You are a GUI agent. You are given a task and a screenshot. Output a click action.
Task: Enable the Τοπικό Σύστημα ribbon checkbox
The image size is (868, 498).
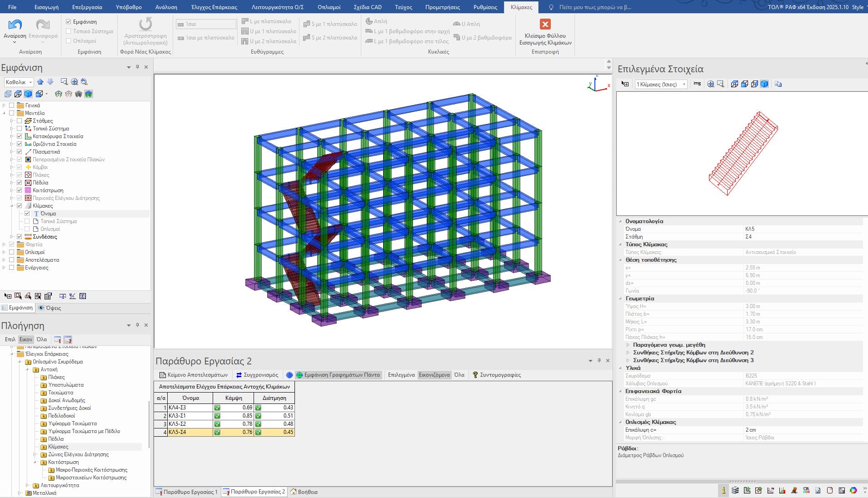coord(69,31)
